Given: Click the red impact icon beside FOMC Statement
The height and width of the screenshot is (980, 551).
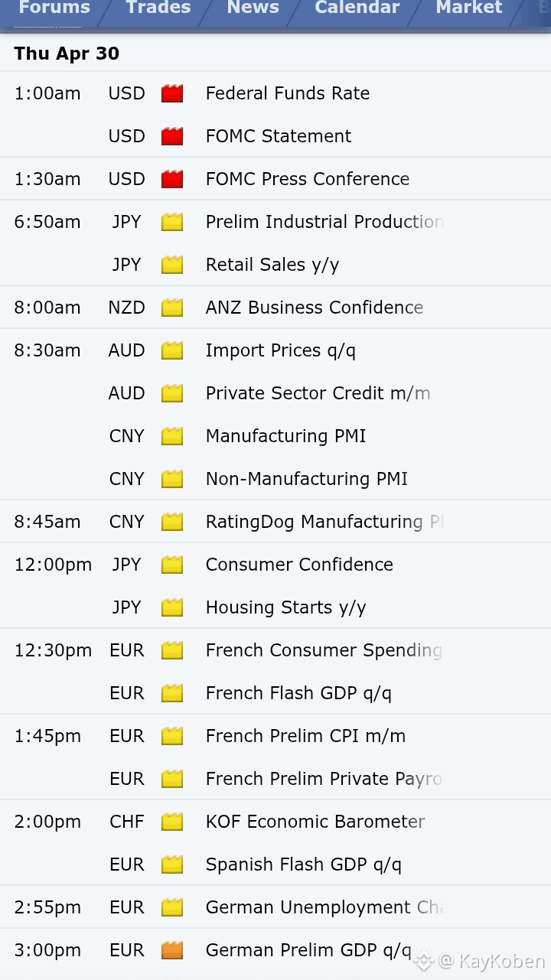Looking at the screenshot, I should 172,136.
